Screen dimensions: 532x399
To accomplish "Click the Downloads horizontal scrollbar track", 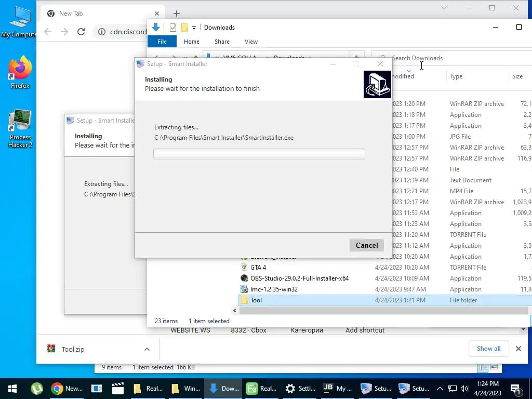I will (x=383, y=311).
